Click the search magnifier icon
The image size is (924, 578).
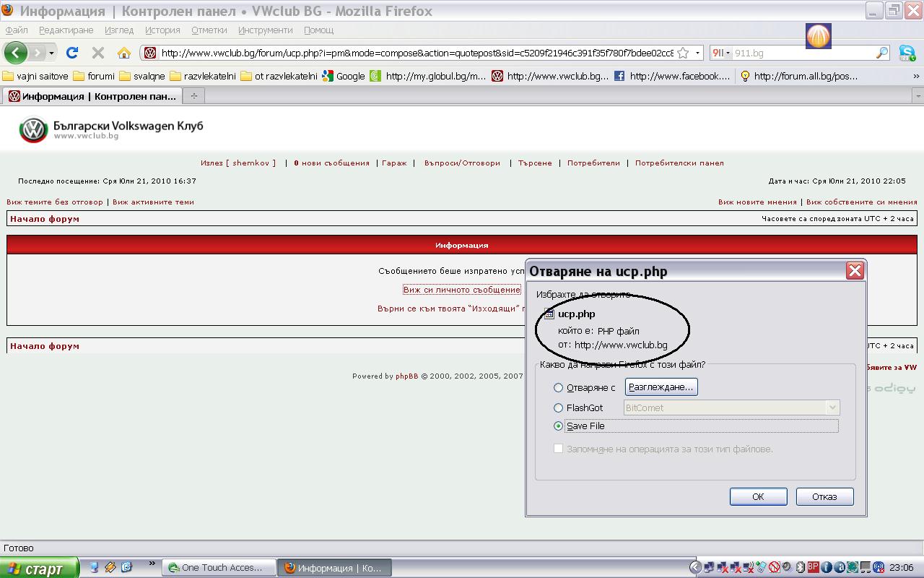(881, 53)
